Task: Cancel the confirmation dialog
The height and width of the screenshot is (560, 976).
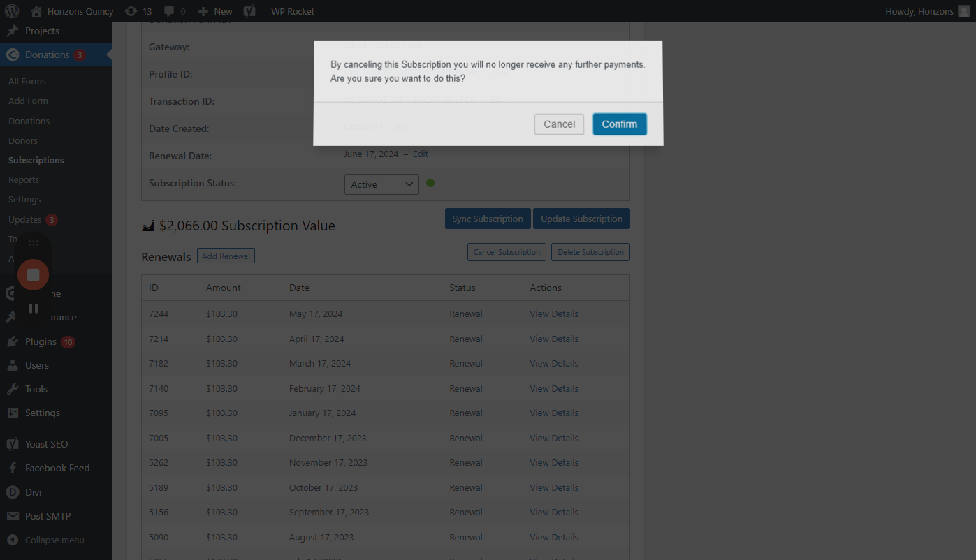Action: tap(559, 124)
